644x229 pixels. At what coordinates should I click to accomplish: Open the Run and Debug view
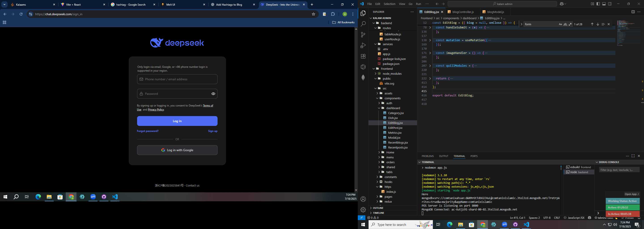click(x=363, y=45)
